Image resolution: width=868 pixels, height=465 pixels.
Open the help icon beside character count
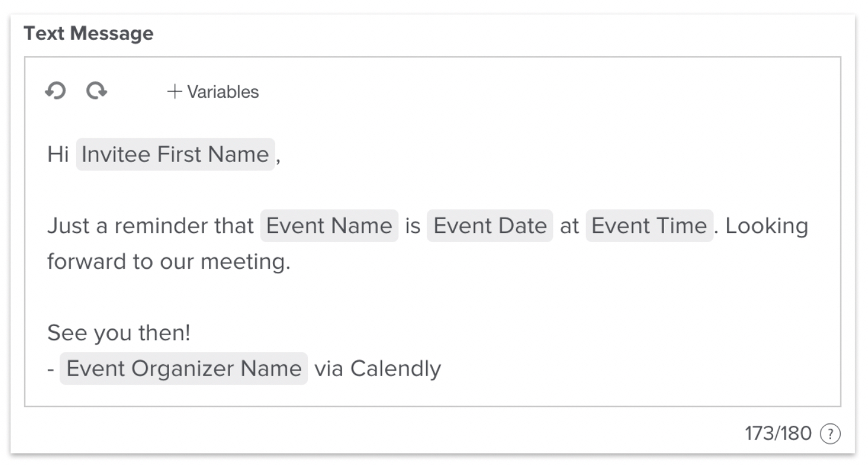[831, 433]
